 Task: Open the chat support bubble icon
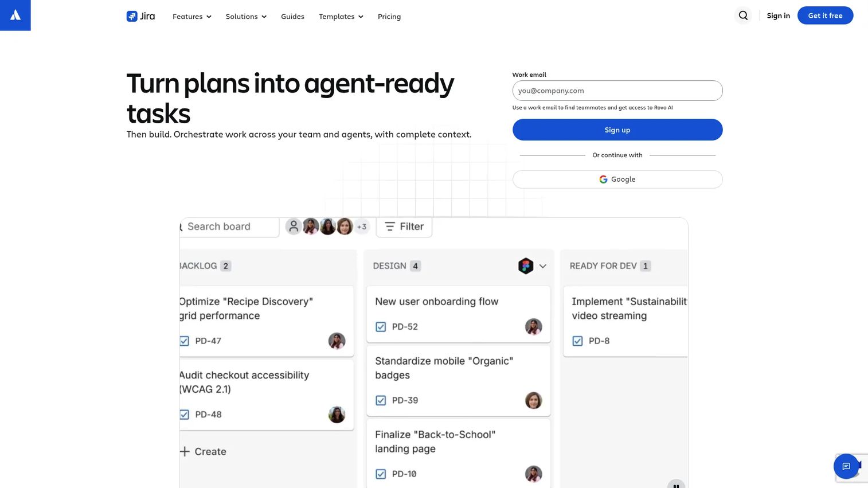(846, 466)
